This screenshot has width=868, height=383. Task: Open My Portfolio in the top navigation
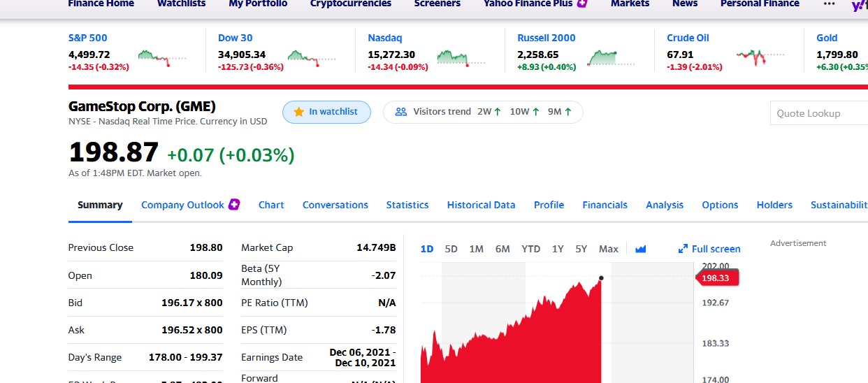(x=258, y=3)
